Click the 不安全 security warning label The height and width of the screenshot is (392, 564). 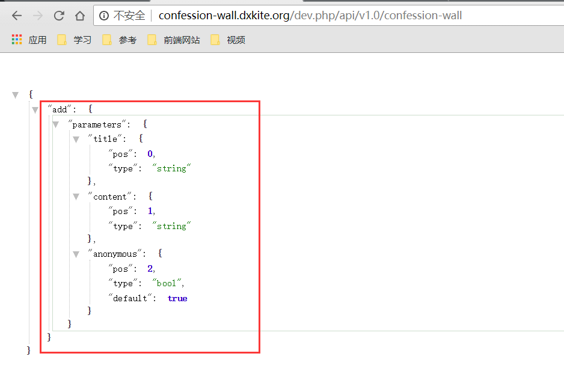click(129, 16)
